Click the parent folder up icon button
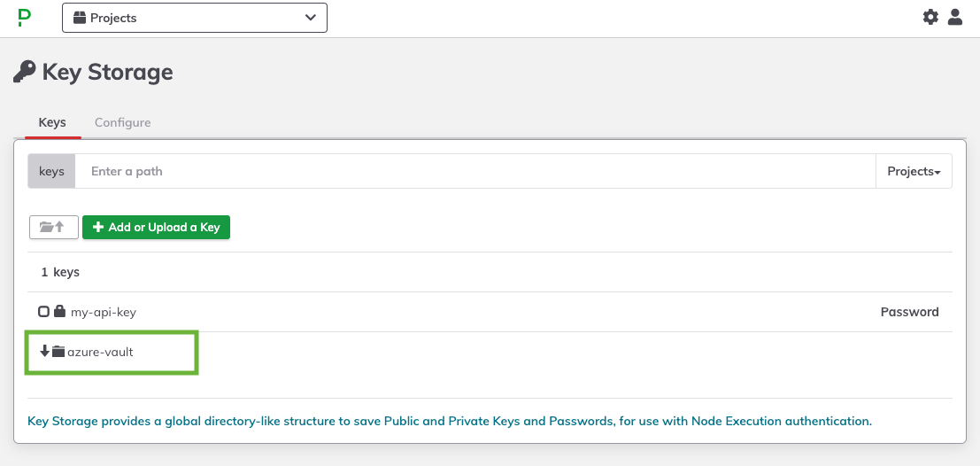 [x=54, y=227]
